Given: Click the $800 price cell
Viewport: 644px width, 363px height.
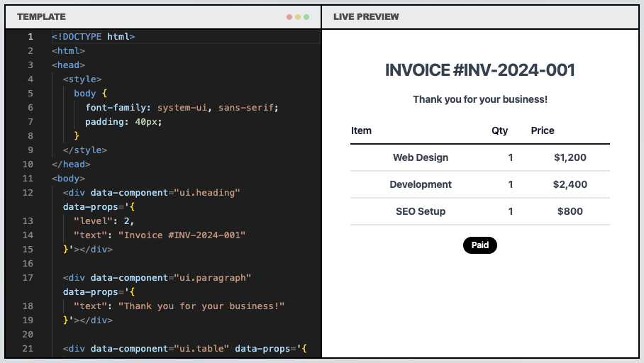Looking at the screenshot, I should tap(570, 211).
